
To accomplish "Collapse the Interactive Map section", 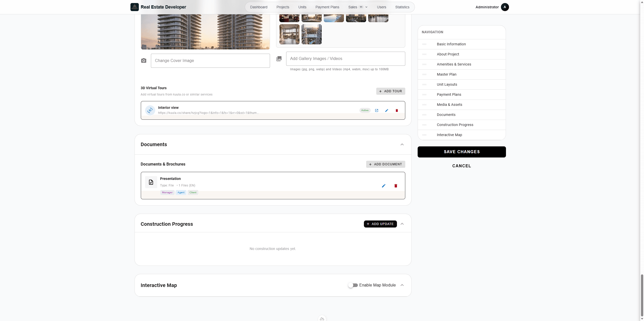I will click(x=402, y=285).
